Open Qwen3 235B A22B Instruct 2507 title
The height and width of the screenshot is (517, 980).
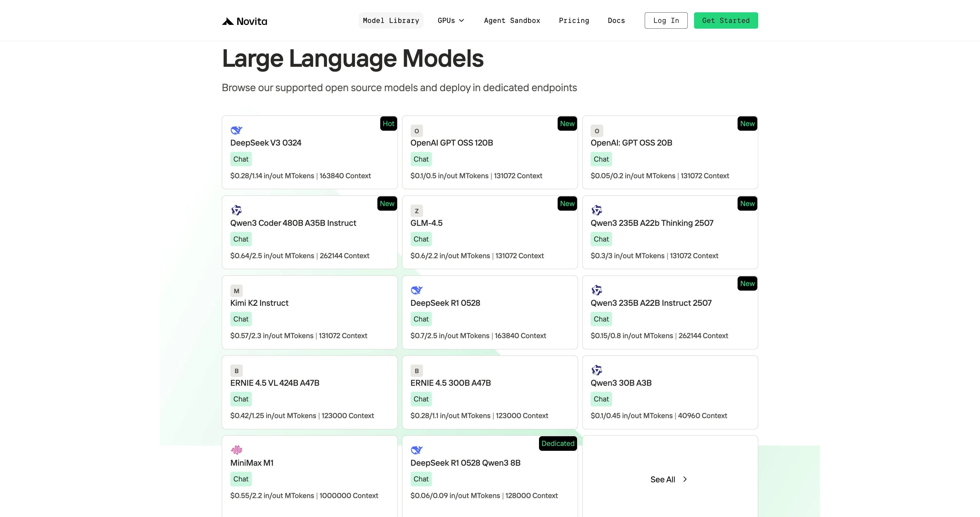click(651, 303)
